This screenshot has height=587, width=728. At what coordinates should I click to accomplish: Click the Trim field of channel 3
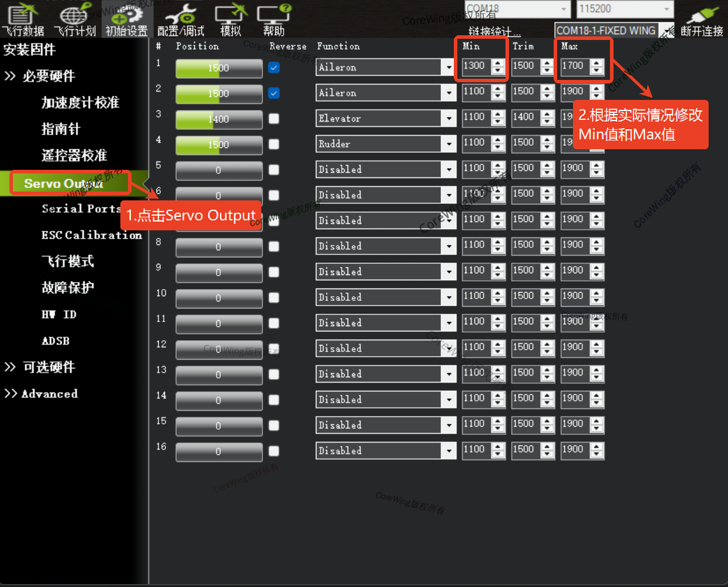[525, 118]
